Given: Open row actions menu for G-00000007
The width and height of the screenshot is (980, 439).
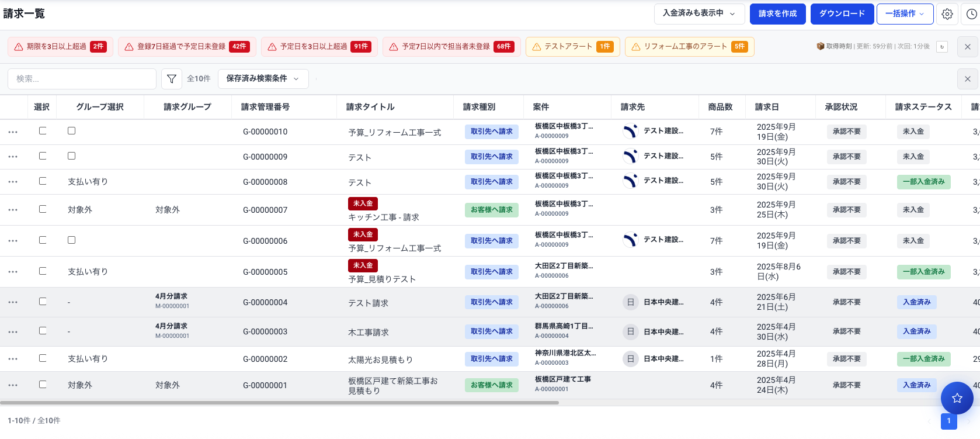Looking at the screenshot, I should pyautogui.click(x=13, y=210).
